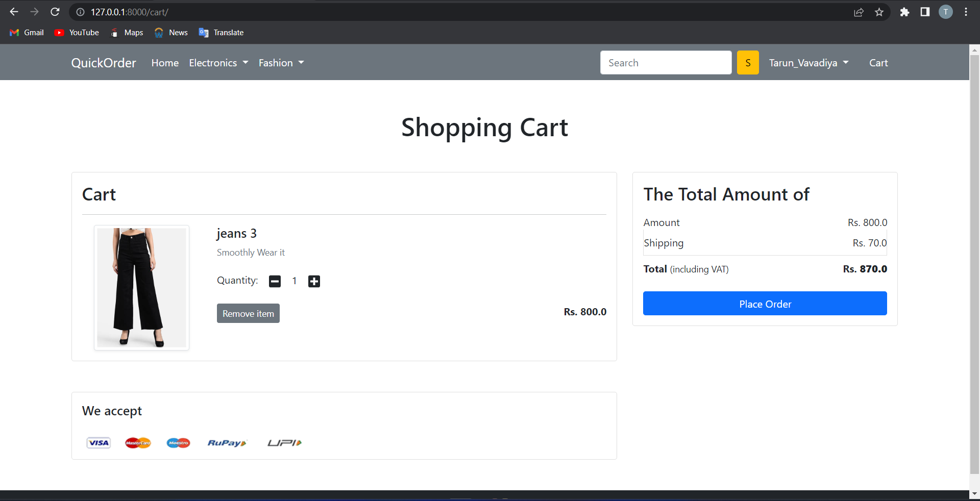Click the browser reload icon
980x501 pixels.
pos(55,12)
